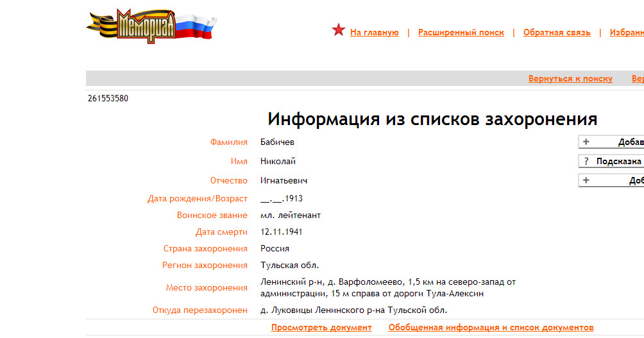Click the death date 12.11.1941
The width and height of the screenshot is (644, 338).
point(281,232)
